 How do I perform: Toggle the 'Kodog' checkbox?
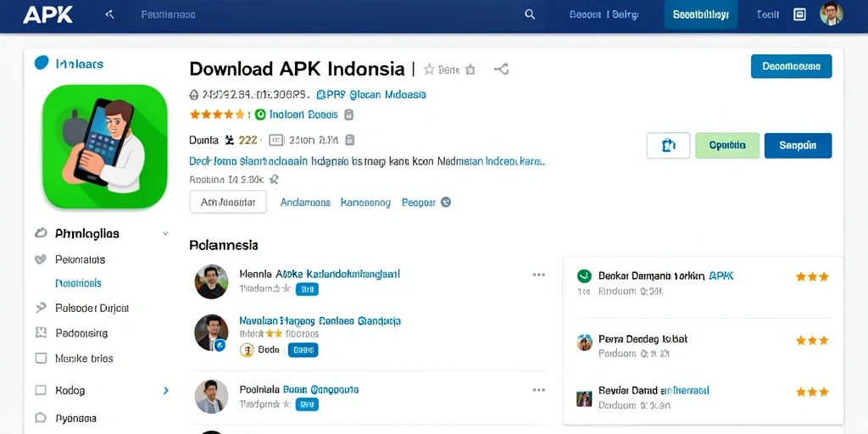click(41, 390)
